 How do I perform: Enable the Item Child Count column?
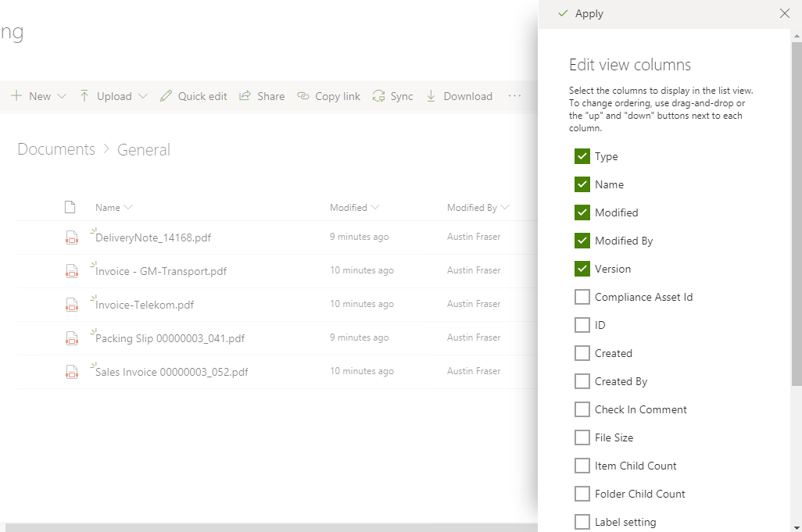click(x=582, y=466)
